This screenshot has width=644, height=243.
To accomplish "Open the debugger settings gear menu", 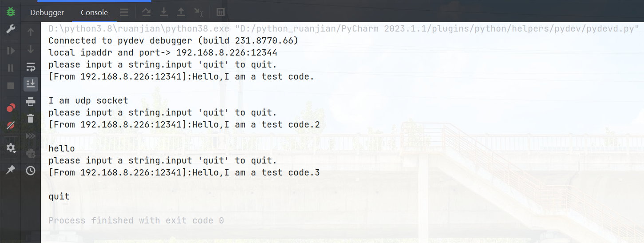I will click(11, 148).
